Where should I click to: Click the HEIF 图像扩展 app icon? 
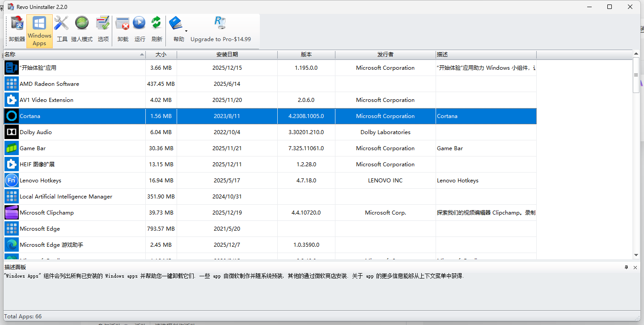click(x=12, y=165)
